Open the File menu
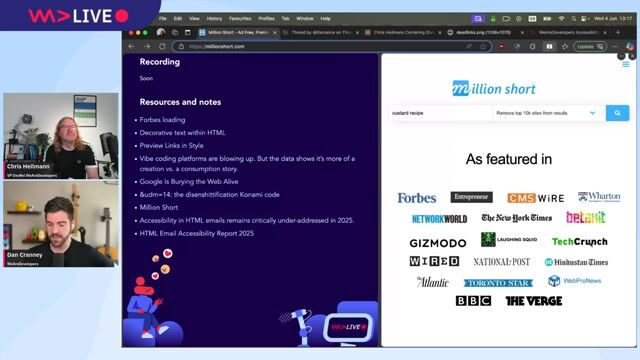 click(162, 19)
